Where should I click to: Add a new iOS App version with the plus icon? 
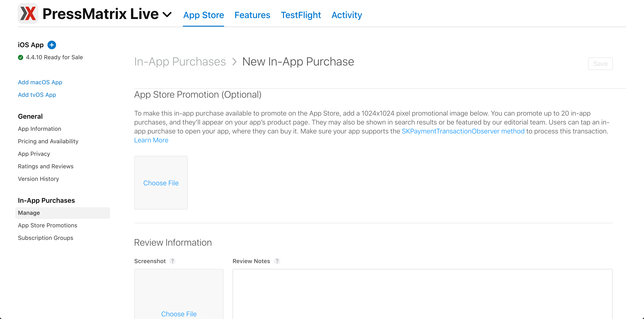pos(52,45)
